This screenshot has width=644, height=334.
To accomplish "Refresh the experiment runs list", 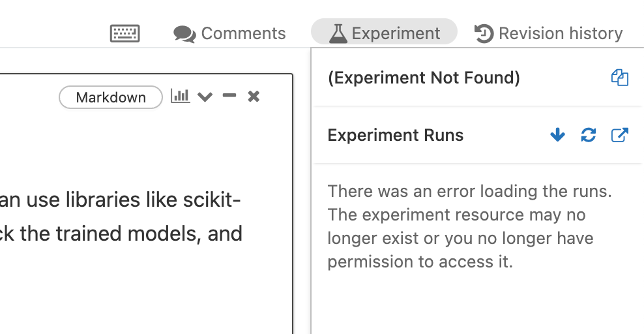I will pos(588,135).
